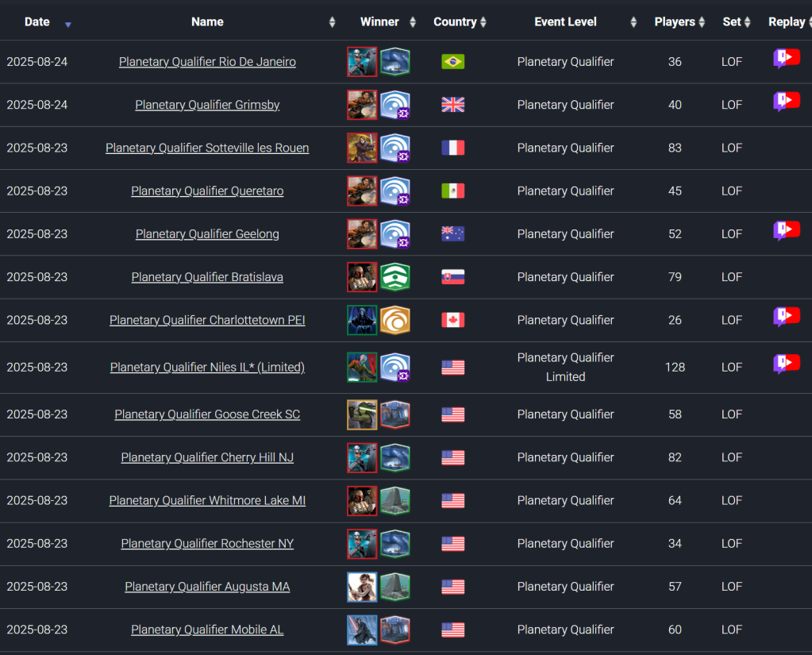Viewport: 812px width, 655px height.
Task: Click replay icon for Niles IL Limited
Action: 786,364
